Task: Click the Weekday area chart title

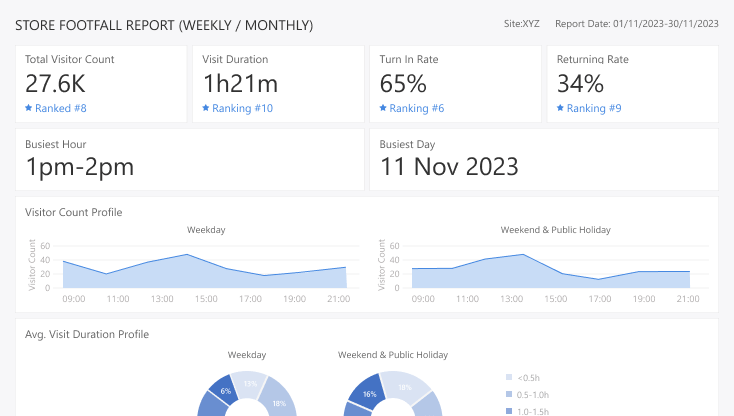Action: pos(206,230)
